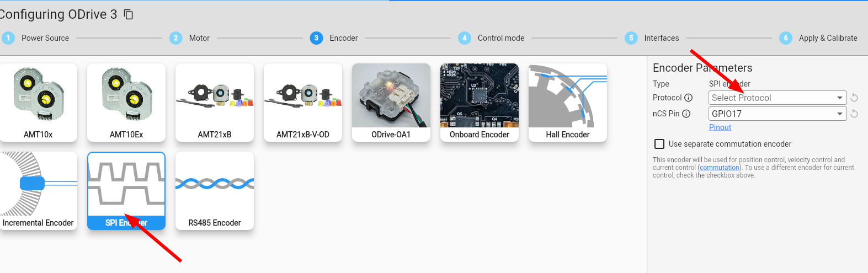The height and width of the screenshot is (273, 868).
Task: Select the Hall Encoder card
Action: [x=567, y=102]
